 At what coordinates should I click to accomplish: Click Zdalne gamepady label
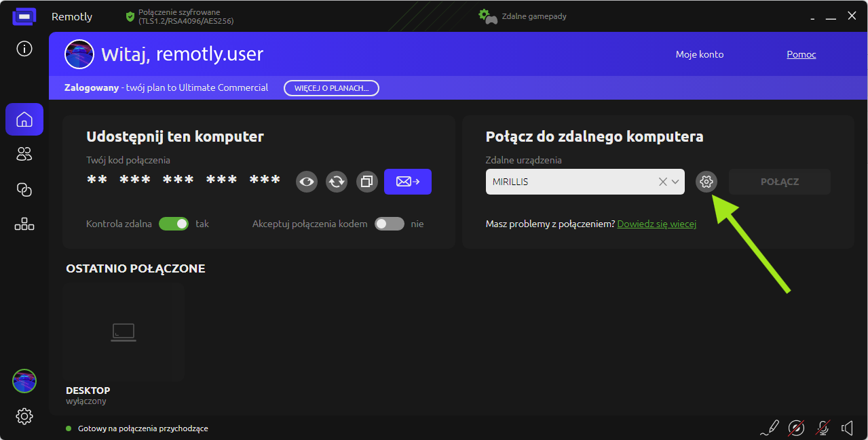click(x=534, y=16)
